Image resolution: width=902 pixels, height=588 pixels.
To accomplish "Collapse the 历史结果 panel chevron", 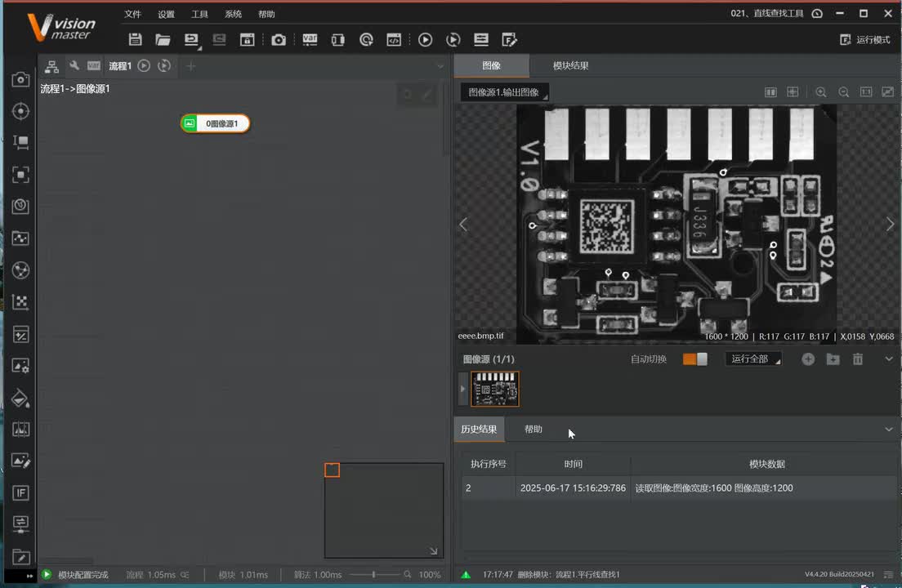I will [x=888, y=430].
